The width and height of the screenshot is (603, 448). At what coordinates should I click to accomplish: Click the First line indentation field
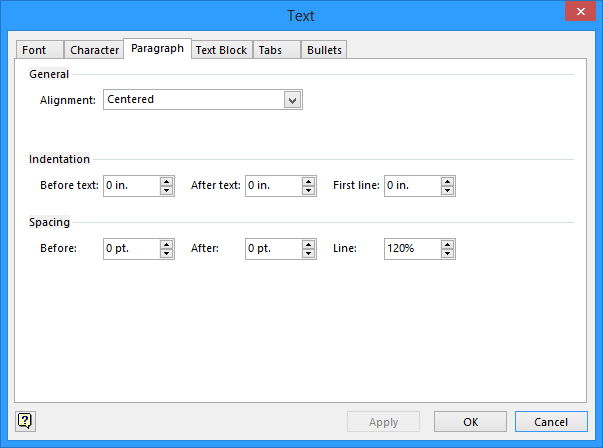point(411,186)
